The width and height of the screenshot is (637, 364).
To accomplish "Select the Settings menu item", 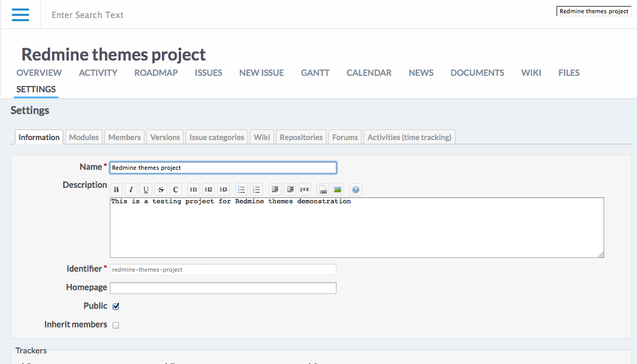I will tap(36, 89).
